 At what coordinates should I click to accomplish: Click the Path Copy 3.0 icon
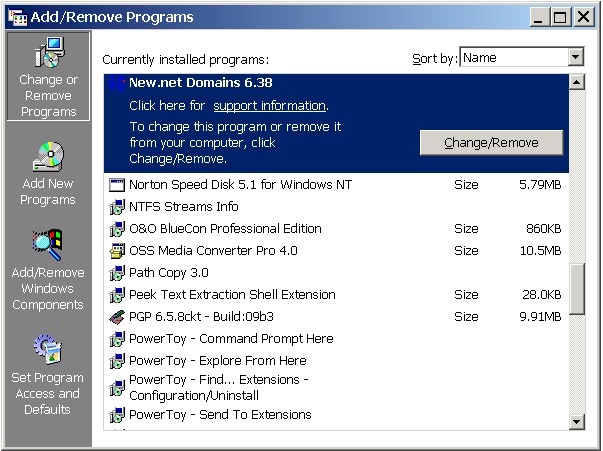(117, 273)
